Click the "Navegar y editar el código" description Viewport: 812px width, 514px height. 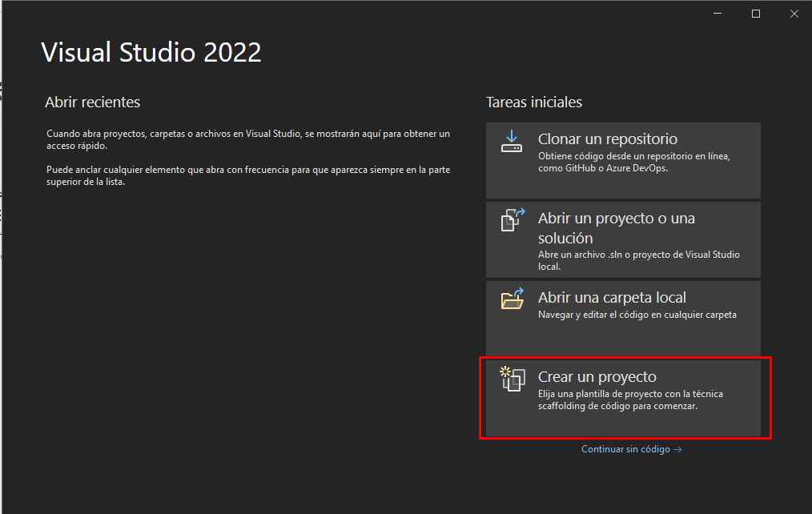click(x=637, y=315)
